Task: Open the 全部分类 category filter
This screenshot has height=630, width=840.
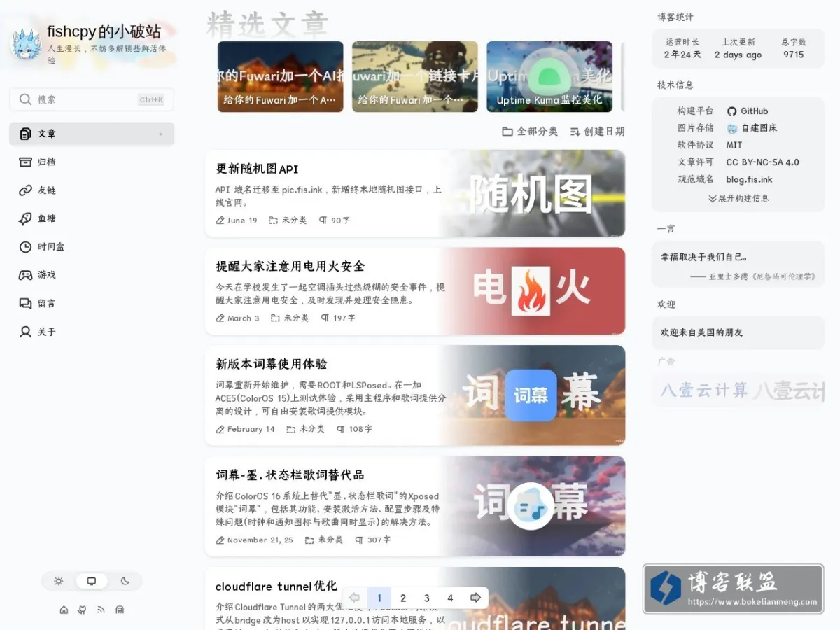Action: pyautogui.click(x=530, y=132)
